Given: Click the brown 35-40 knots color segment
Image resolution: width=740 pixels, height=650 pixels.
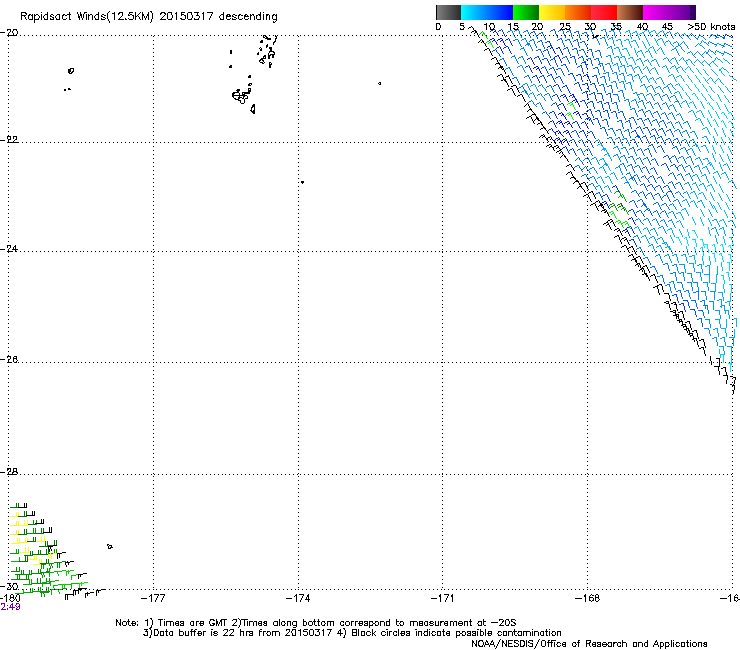Looking at the screenshot, I should coord(630,12).
